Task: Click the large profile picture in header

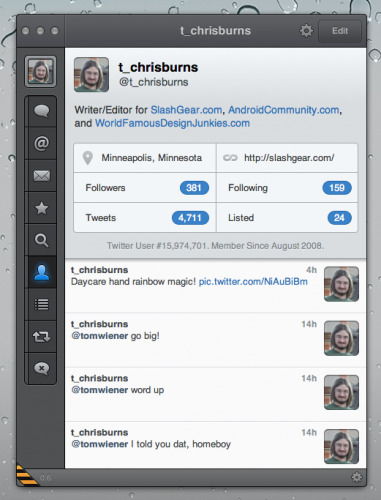Action: coord(91,74)
